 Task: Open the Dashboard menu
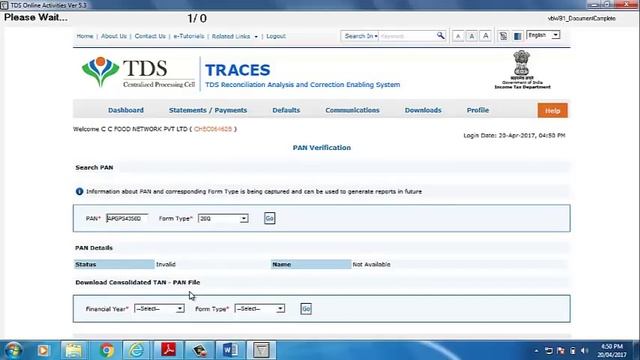pos(126,110)
